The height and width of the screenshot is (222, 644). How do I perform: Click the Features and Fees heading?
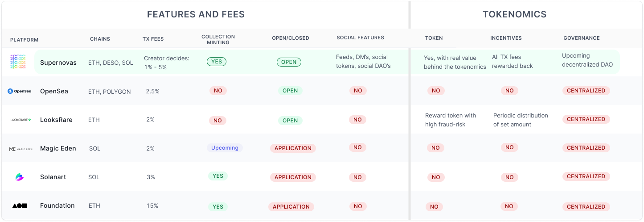tap(196, 14)
